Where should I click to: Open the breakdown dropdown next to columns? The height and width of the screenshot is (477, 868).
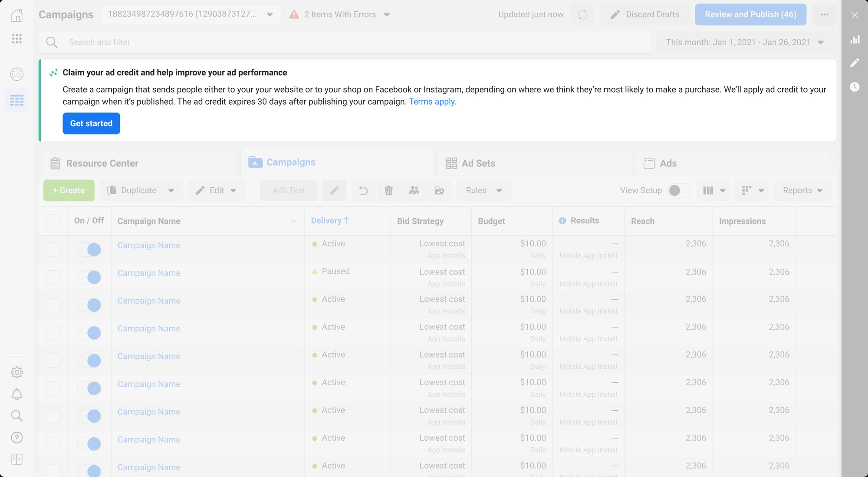click(x=752, y=190)
